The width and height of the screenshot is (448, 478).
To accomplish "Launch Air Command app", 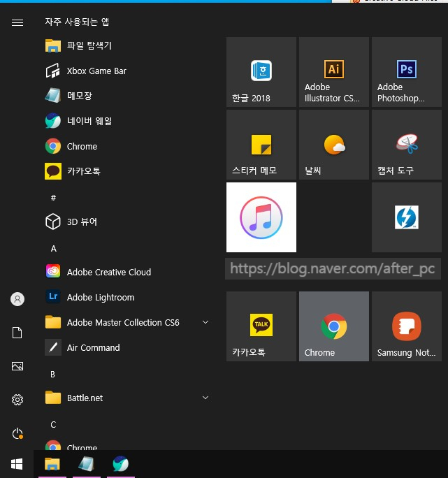I will pyautogui.click(x=127, y=347).
